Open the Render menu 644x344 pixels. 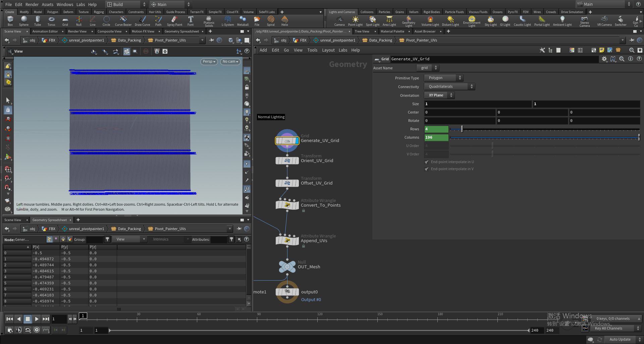tap(32, 4)
